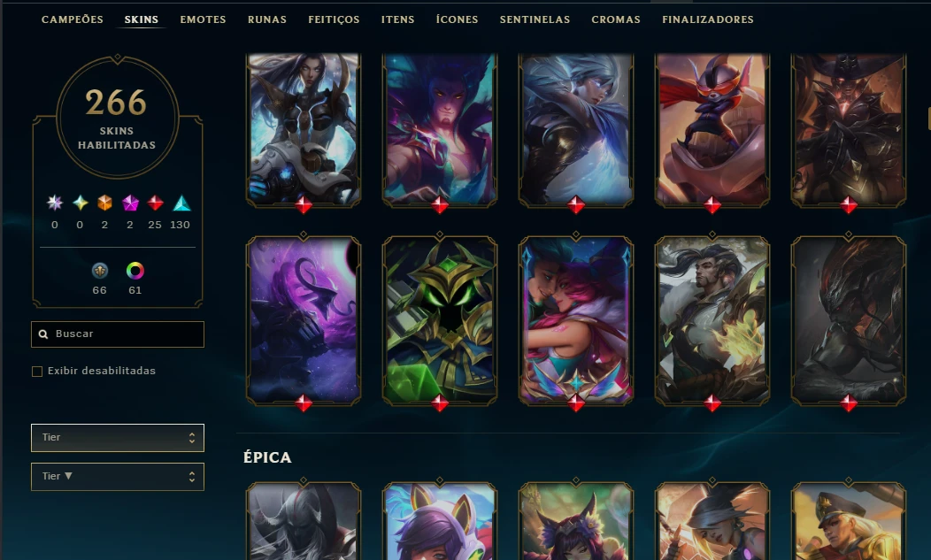931x560 pixels.
Task: Click the Mythic tier star gem icon
Action: point(81,203)
